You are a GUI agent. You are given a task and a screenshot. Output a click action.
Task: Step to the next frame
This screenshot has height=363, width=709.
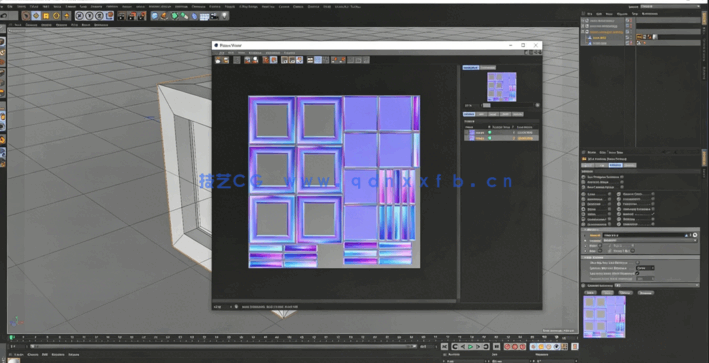click(478, 346)
